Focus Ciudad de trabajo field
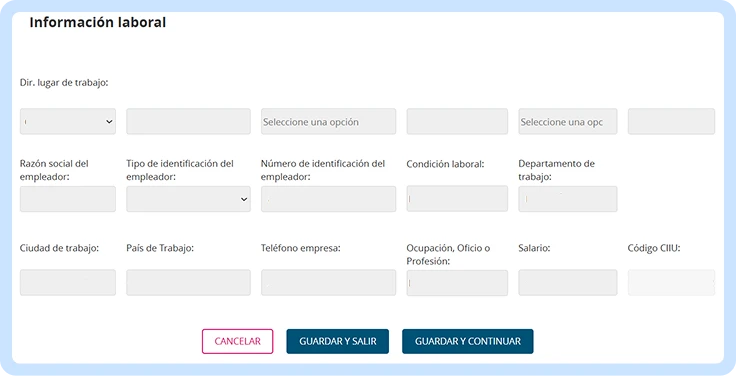736x376 pixels. [x=68, y=283]
